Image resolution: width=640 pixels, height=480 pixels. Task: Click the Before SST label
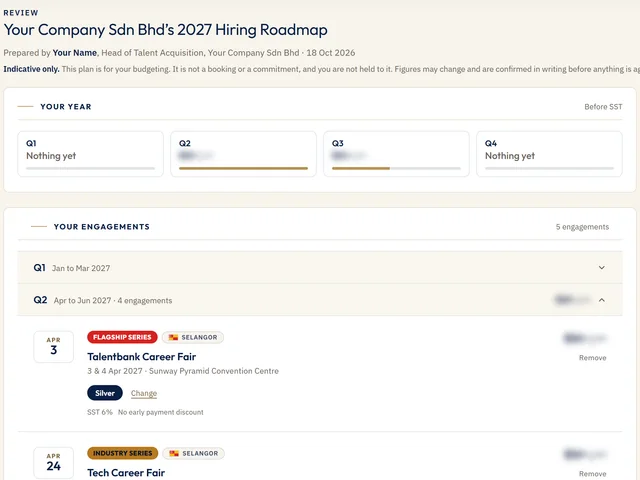tap(603, 107)
